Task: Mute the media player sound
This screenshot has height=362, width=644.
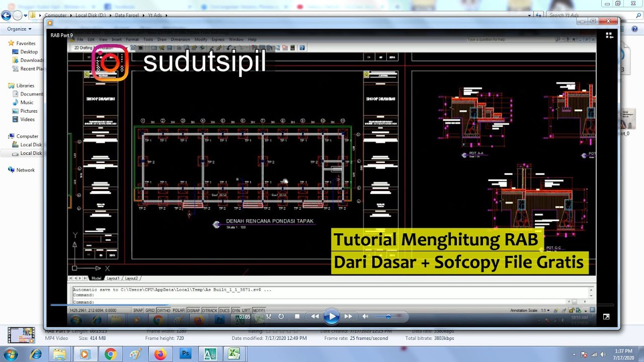Action: point(365,316)
